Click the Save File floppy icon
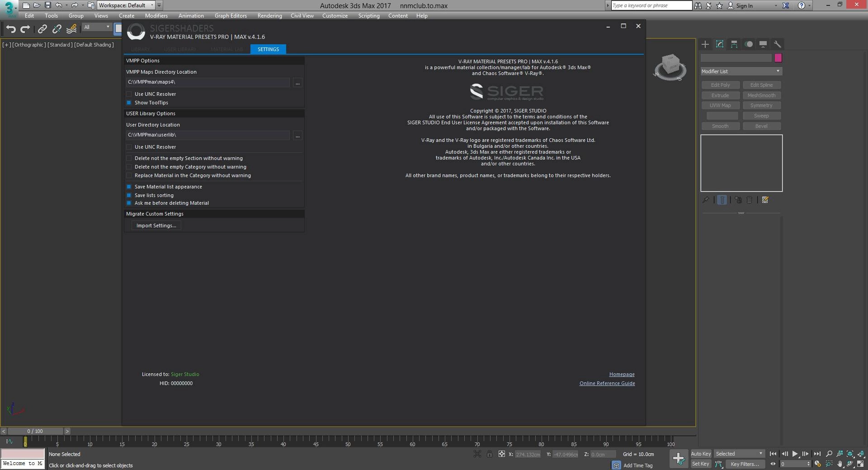Viewport: 868px width, 470px height. tap(48, 5)
